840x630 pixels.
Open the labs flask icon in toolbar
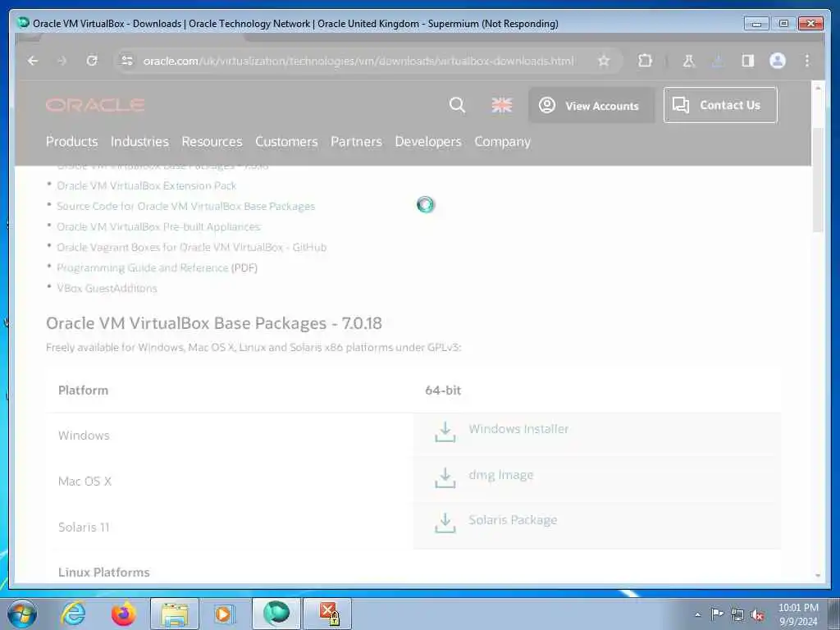point(689,61)
